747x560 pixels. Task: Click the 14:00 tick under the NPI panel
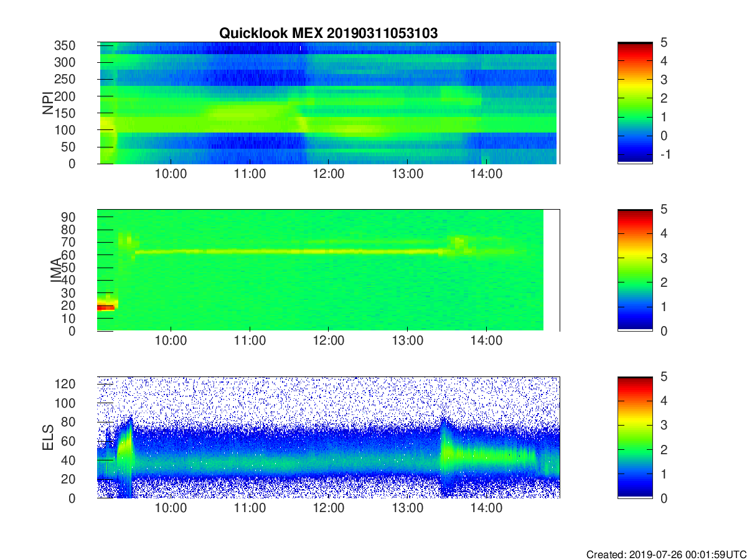pyautogui.click(x=486, y=174)
